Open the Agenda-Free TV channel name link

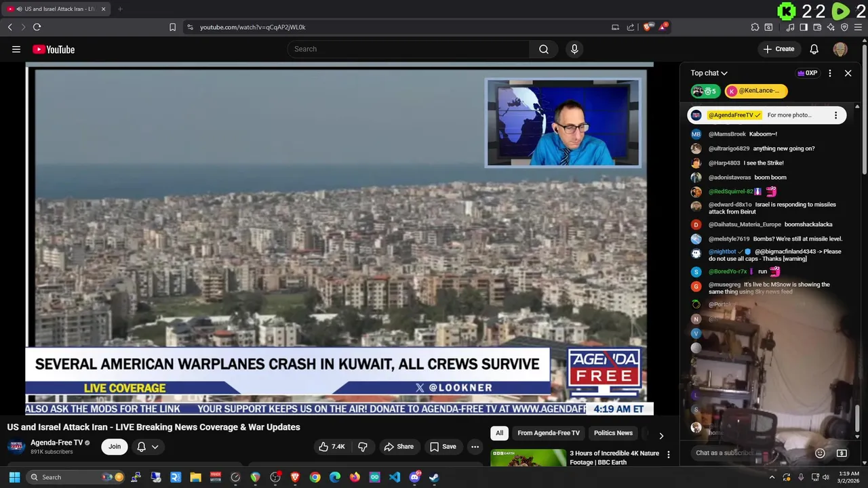point(56,443)
